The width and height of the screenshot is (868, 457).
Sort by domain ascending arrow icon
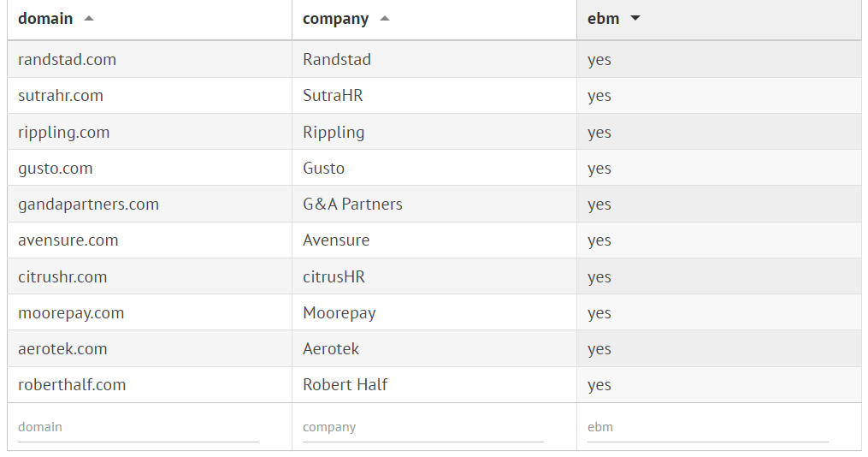89,19
